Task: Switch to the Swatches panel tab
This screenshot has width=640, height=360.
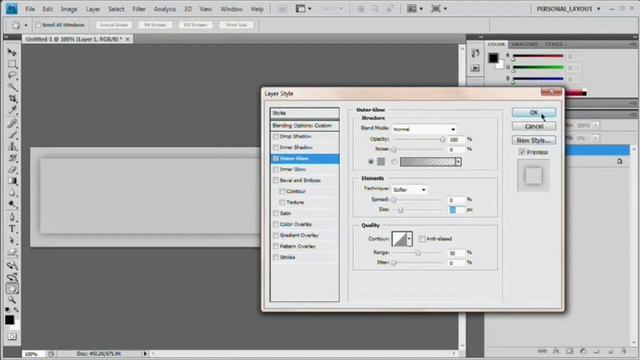Action: 524,44
